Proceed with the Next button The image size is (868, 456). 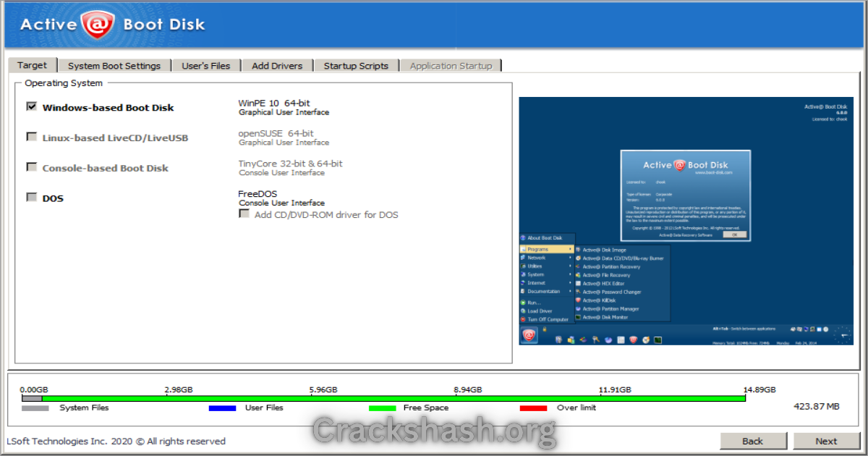[x=827, y=440]
